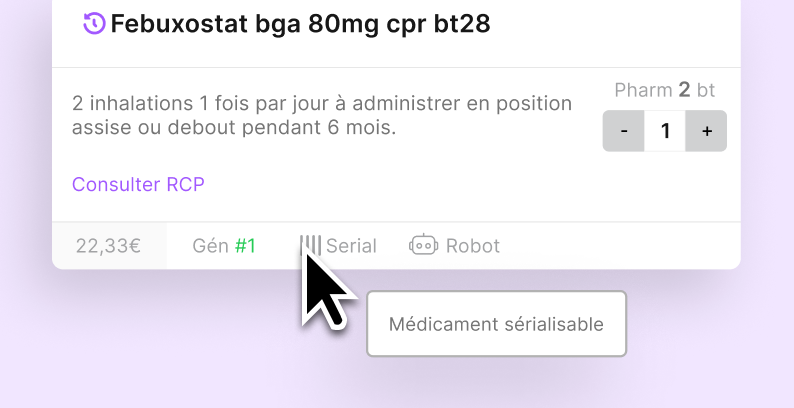Click the Robot text label
This screenshot has height=408, width=794.
click(472, 246)
